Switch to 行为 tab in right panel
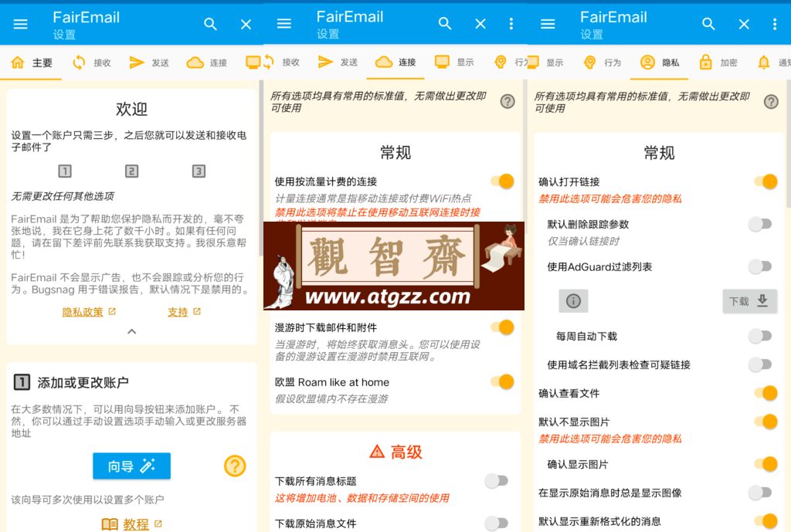The width and height of the screenshot is (791, 532). coord(602,63)
